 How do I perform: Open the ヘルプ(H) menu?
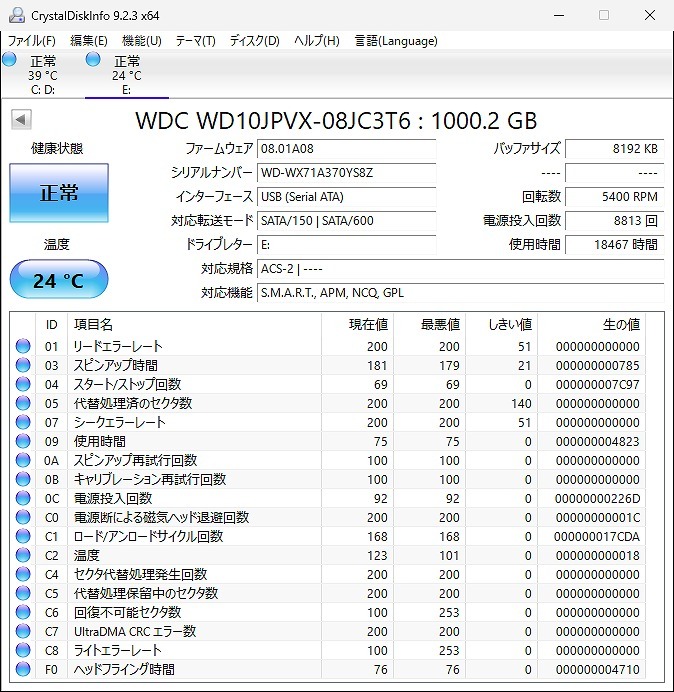pyautogui.click(x=317, y=41)
